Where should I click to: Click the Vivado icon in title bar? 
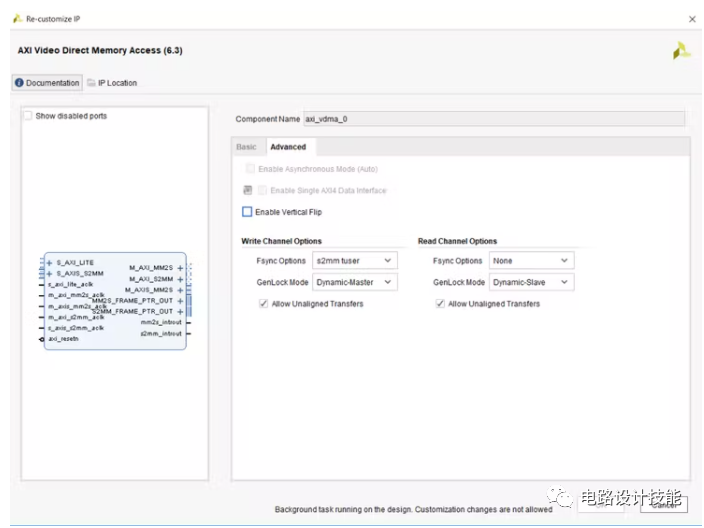(18, 18)
